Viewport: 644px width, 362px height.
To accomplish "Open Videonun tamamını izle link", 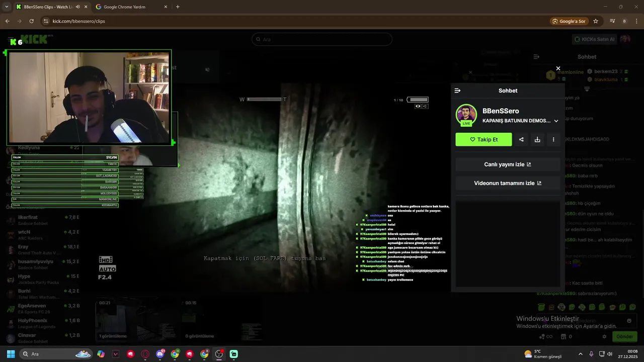I will pyautogui.click(x=508, y=183).
